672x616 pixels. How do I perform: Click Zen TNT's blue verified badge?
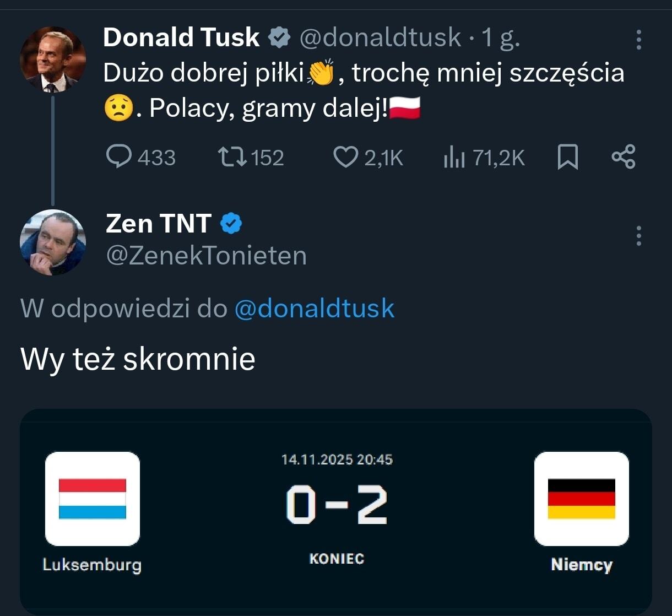tap(231, 224)
